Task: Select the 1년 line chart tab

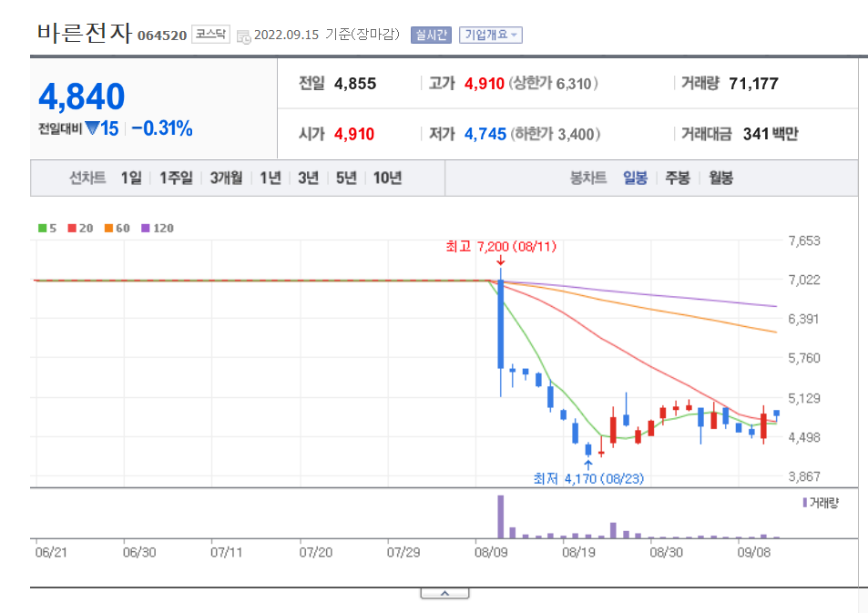Action: point(271,178)
